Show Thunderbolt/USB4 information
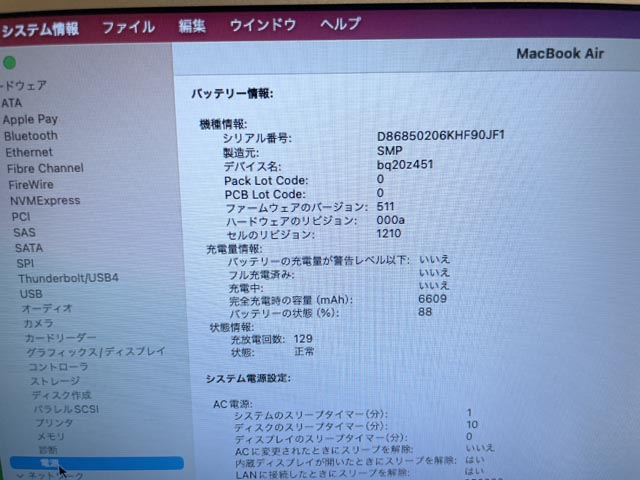This screenshot has height=480, width=640. pyautogui.click(x=69, y=277)
